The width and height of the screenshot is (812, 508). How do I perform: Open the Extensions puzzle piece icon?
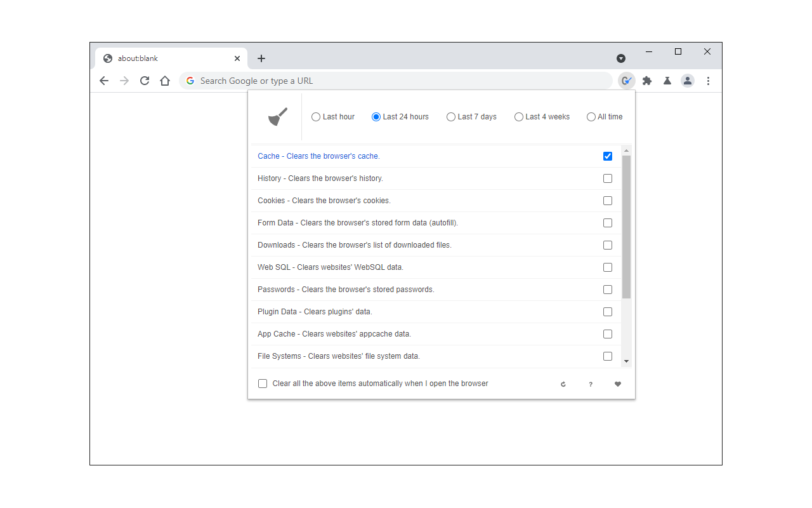pyautogui.click(x=647, y=81)
